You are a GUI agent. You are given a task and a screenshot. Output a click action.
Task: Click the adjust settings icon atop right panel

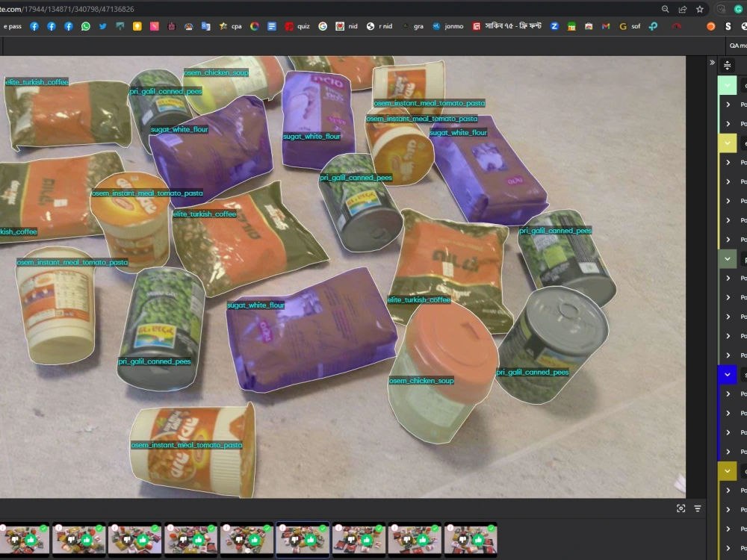(x=727, y=66)
